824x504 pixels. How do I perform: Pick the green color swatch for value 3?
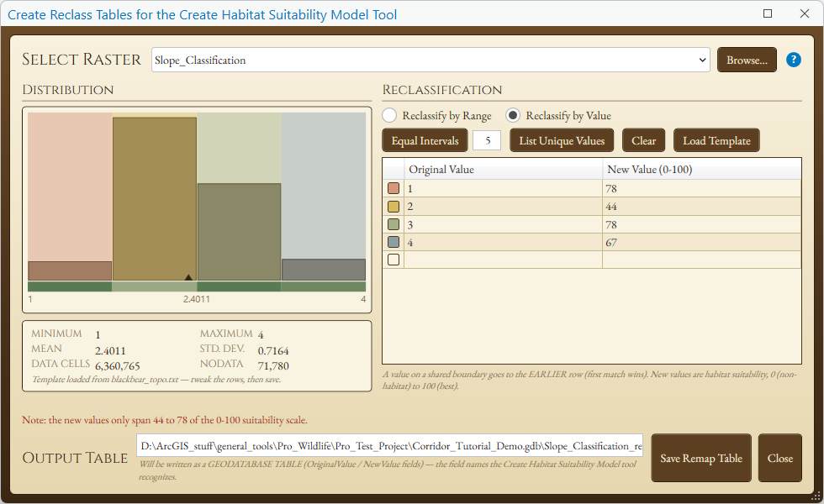tap(394, 224)
